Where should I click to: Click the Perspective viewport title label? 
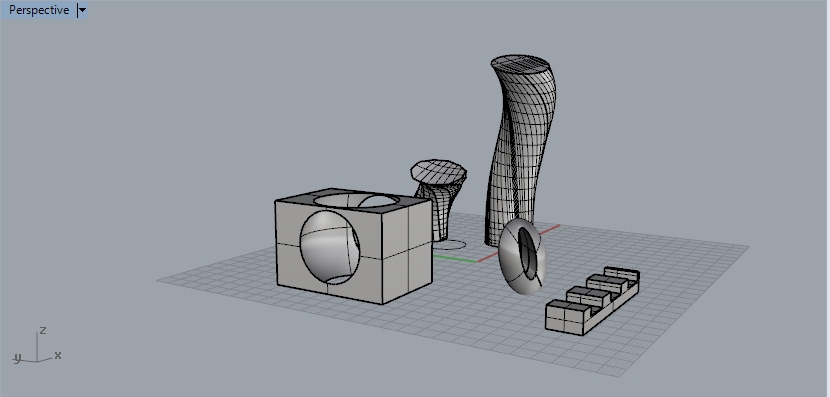[x=39, y=10]
